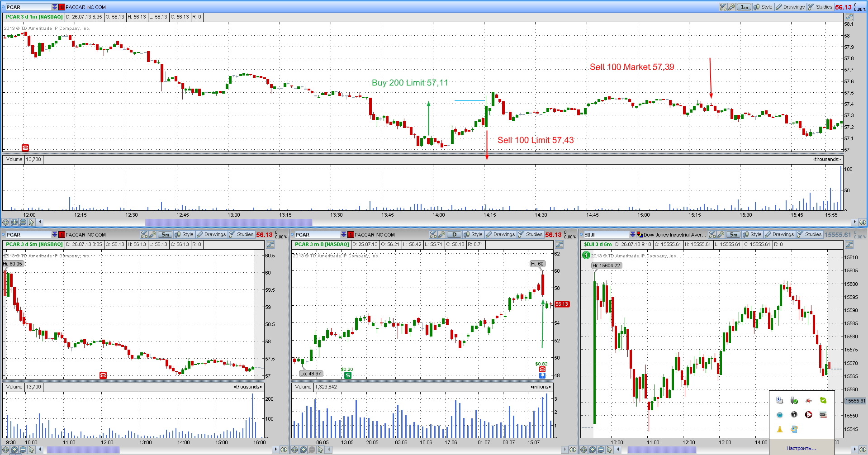Zoom in on the top 1m chart
Viewport: 868px width, 455px height.
click(x=14, y=222)
